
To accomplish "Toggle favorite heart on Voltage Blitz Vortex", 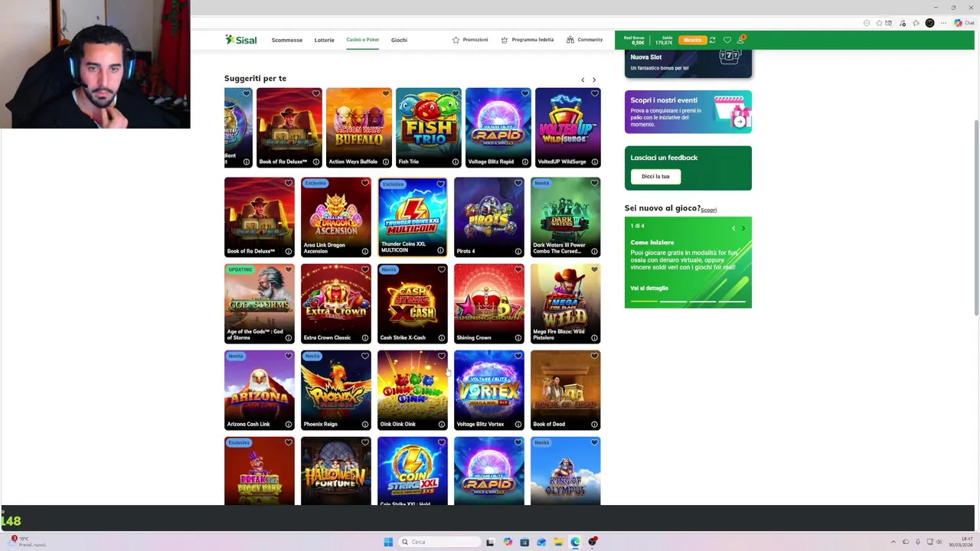I will point(518,356).
